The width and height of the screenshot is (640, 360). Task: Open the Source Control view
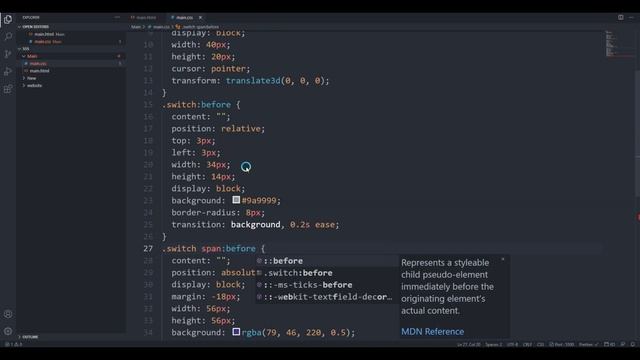click(x=8, y=54)
